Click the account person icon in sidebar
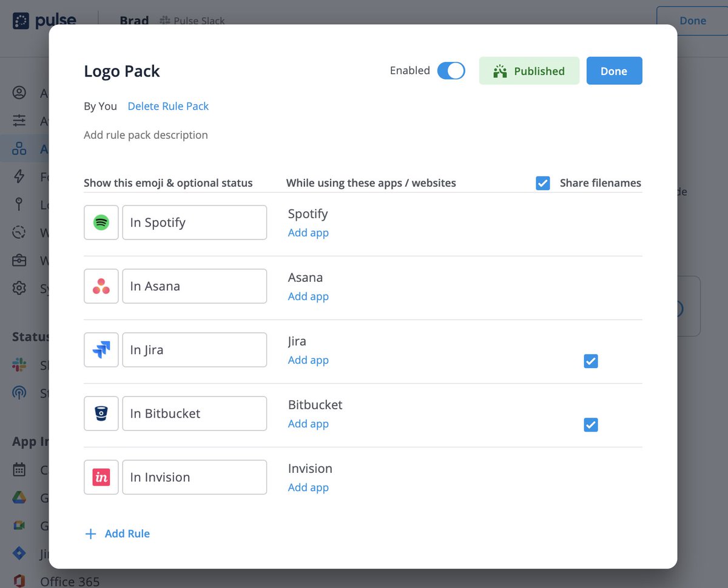 coord(19,93)
